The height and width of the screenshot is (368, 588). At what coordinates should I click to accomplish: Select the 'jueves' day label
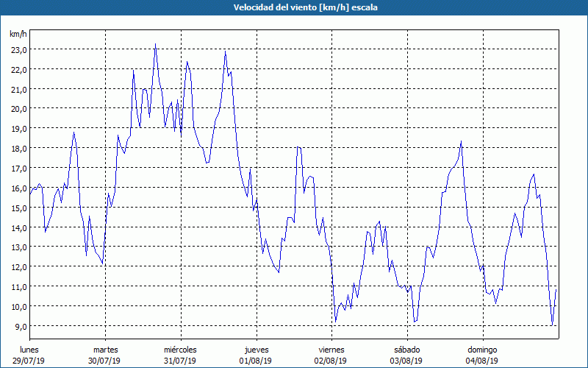coord(257,350)
